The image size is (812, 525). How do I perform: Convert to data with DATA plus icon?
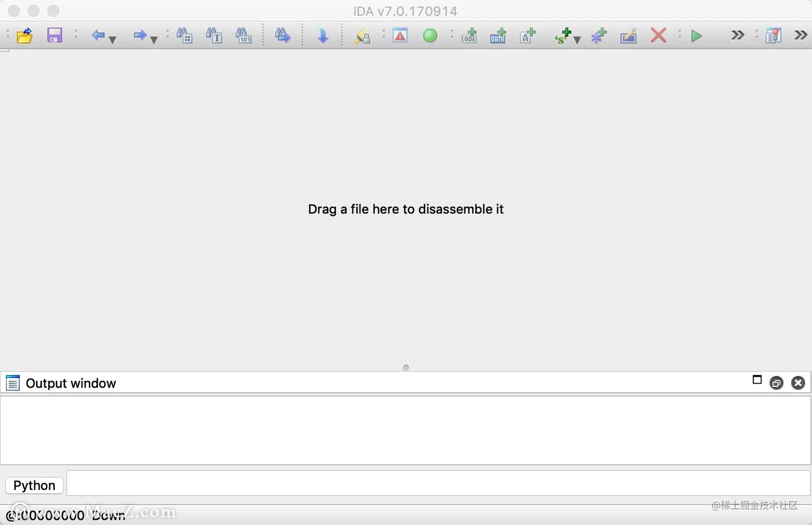point(498,36)
